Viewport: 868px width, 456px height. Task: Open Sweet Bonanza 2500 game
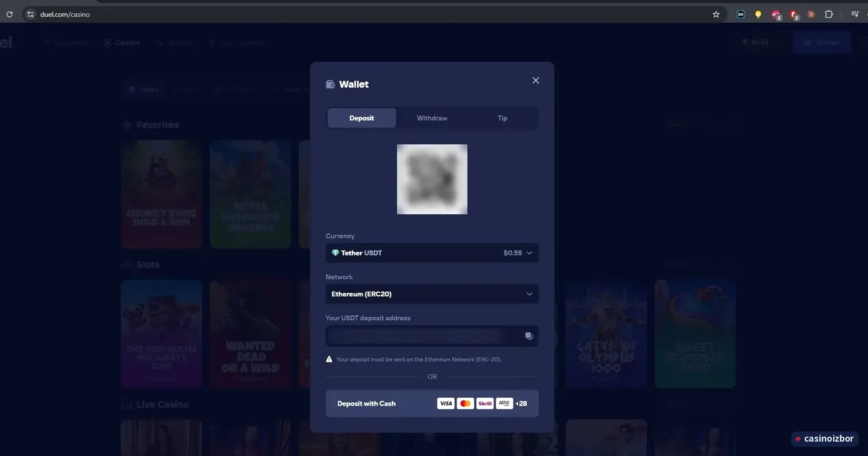pyautogui.click(x=695, y=334)
